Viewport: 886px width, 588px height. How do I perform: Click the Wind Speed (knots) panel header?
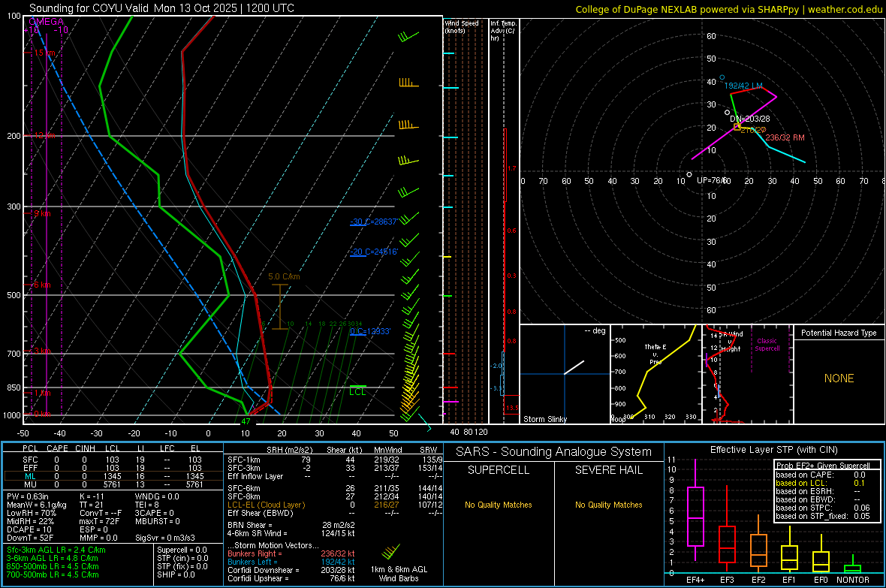coord(462,26)
